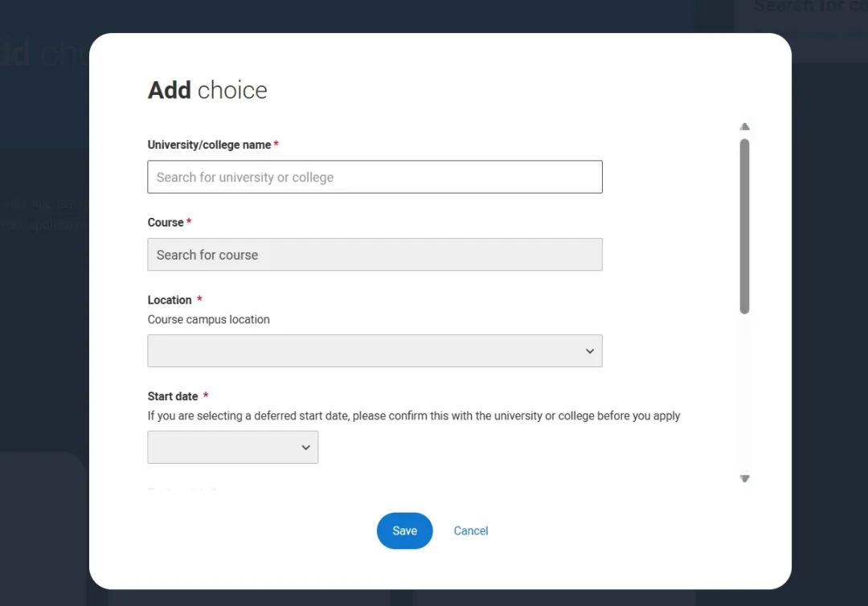This screenshot has height=606, width=868.
Task: Click the Add choice dialog heading
Action: coord(207,90)
